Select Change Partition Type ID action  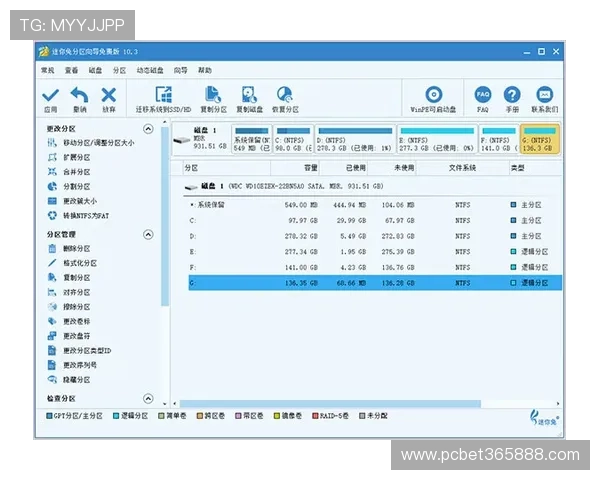[79, 351]
